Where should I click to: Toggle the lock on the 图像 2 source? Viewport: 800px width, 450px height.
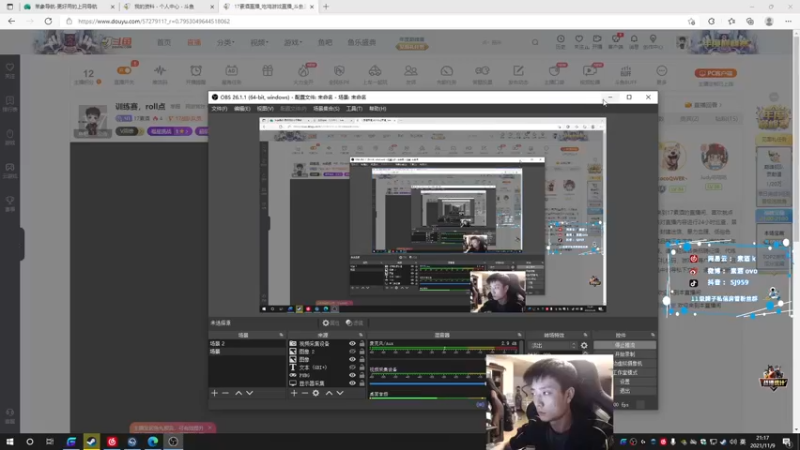[362, 352]
